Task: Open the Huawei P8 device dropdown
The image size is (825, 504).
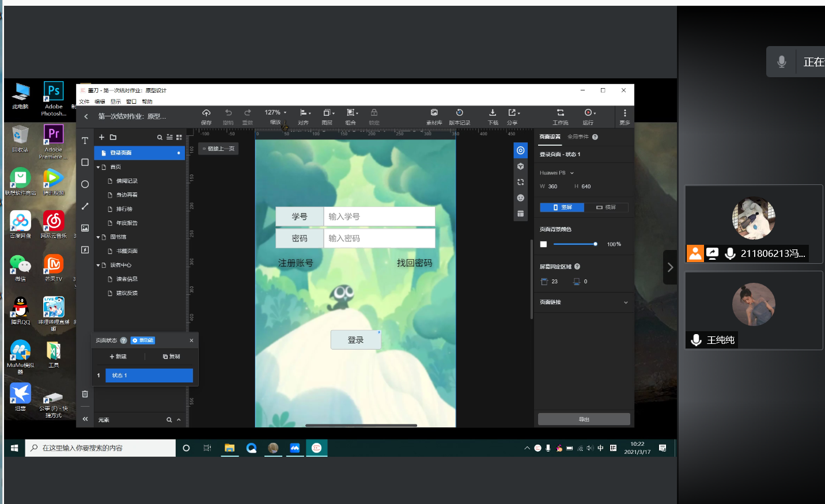Action: point(557,173)
